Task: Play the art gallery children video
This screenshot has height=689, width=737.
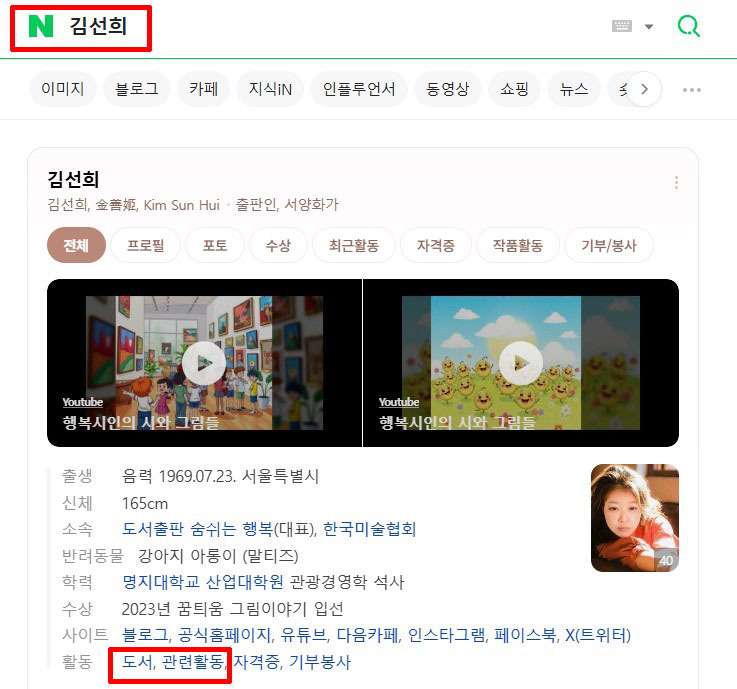Action: [204, 363]
